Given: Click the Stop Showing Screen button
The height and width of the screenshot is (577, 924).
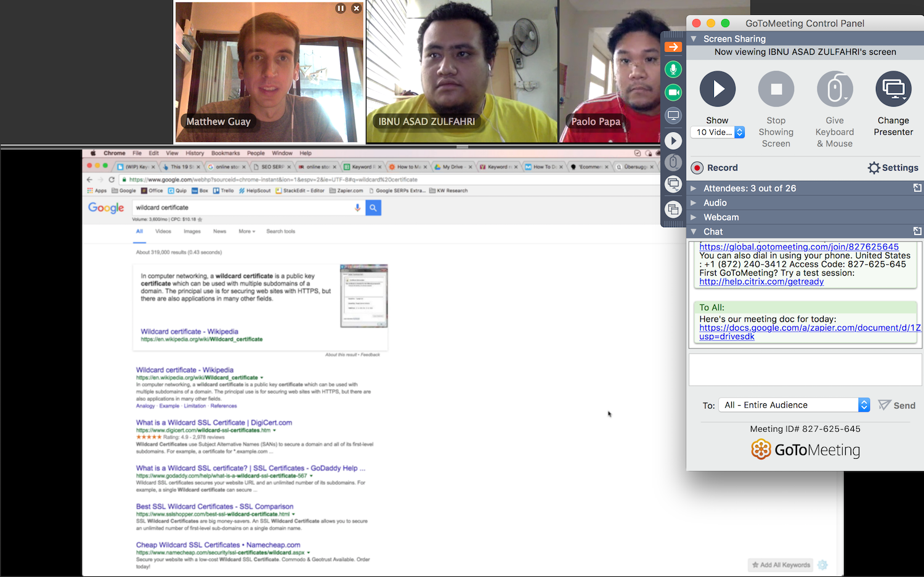Looking at the screenshot, I should 776,89.
